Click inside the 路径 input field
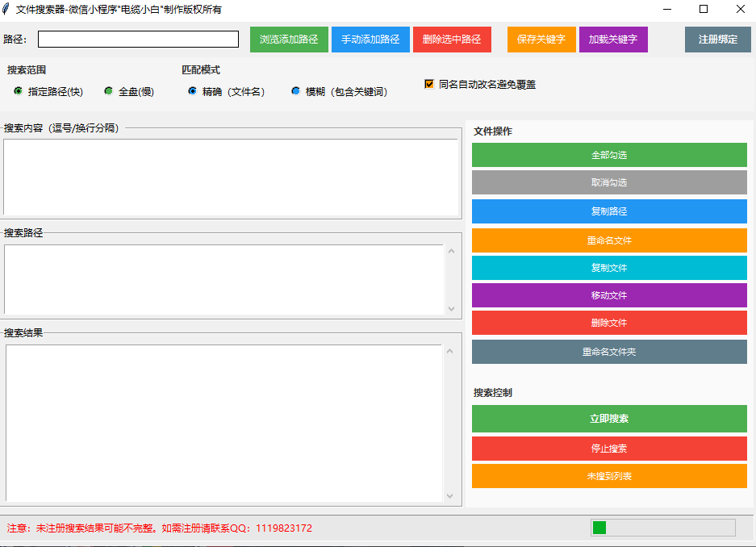Viewport: 756px width, 547px height. (x=137, y=39)
